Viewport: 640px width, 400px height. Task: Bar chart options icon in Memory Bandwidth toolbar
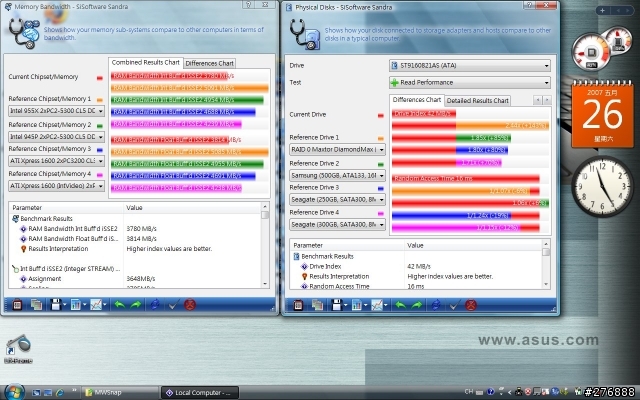point(76,304)
